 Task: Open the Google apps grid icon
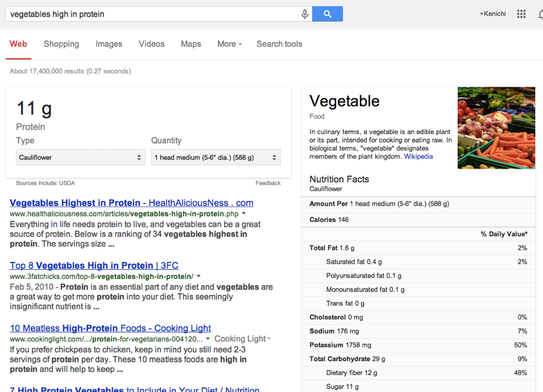pyautogui.click(x=521, y=14)
